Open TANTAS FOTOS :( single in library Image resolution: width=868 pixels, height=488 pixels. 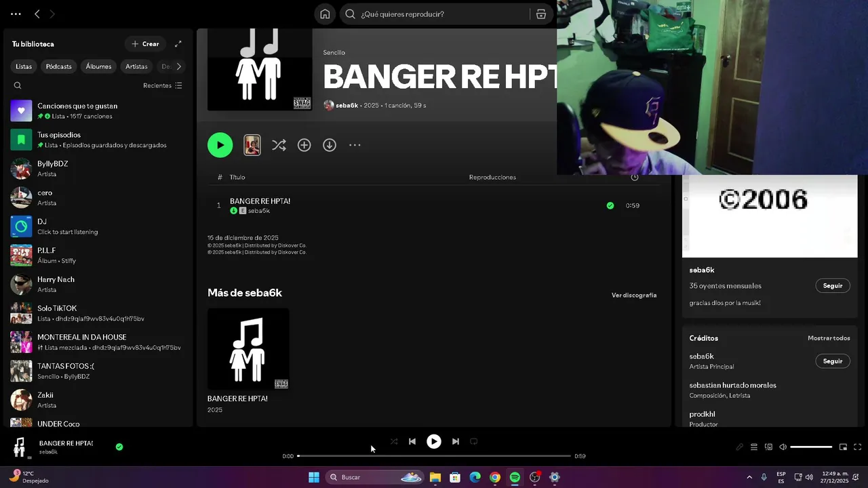tap(97, 371)
